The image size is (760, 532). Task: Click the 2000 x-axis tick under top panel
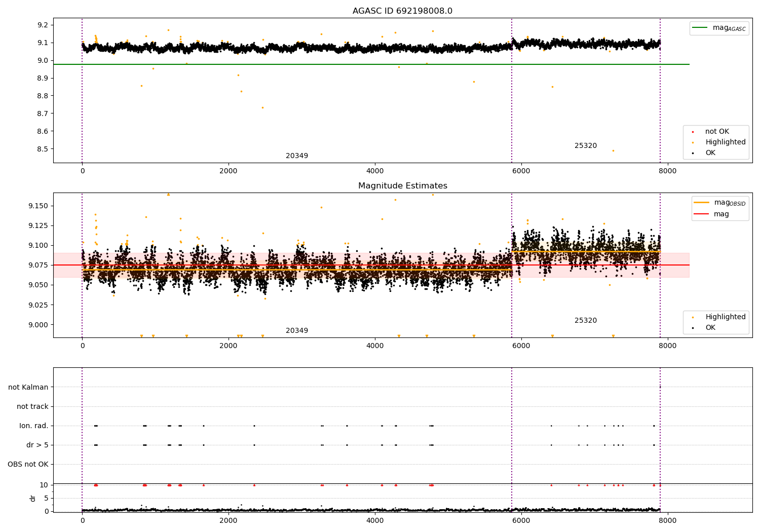point(229,171)
